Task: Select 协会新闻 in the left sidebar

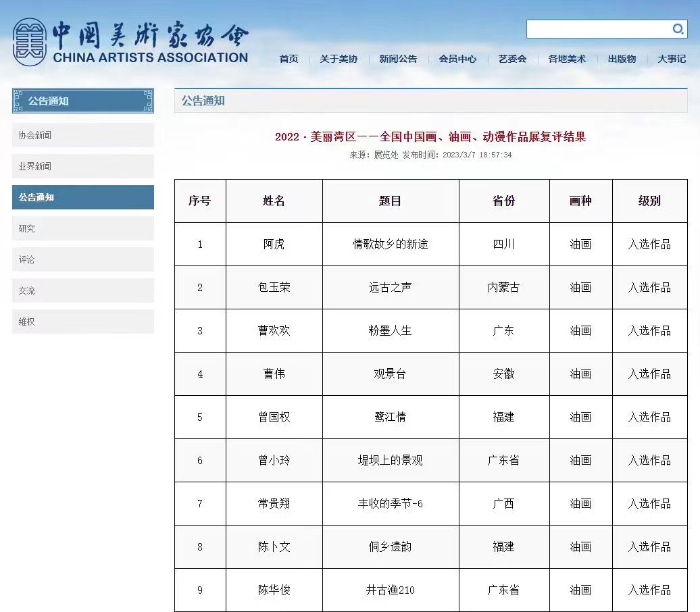Action: [83, 135]
